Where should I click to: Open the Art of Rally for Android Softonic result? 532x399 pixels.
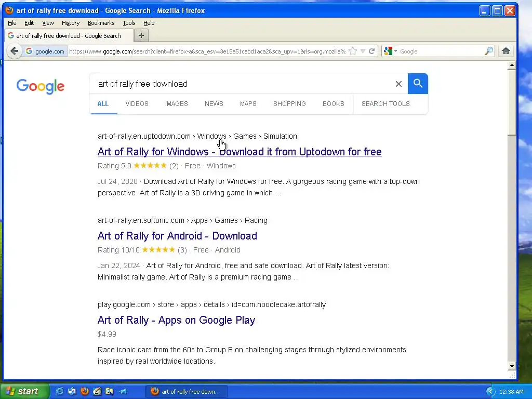(177, 236)
